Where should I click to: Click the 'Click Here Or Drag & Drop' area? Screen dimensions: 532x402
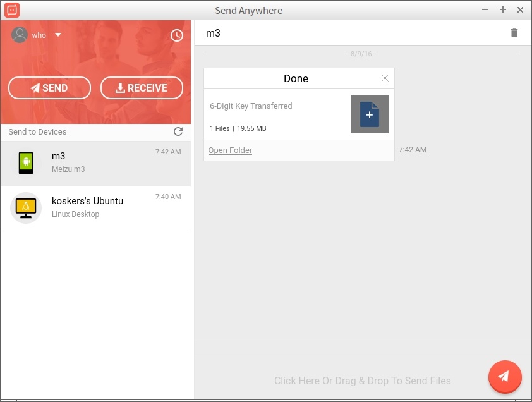point(362,381)
